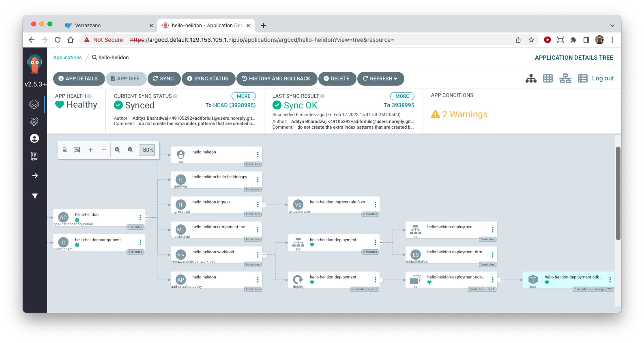Click the hello-helidon deploy node icon
The width and height of the screenshot is (644, 343).
click(298, 279)
